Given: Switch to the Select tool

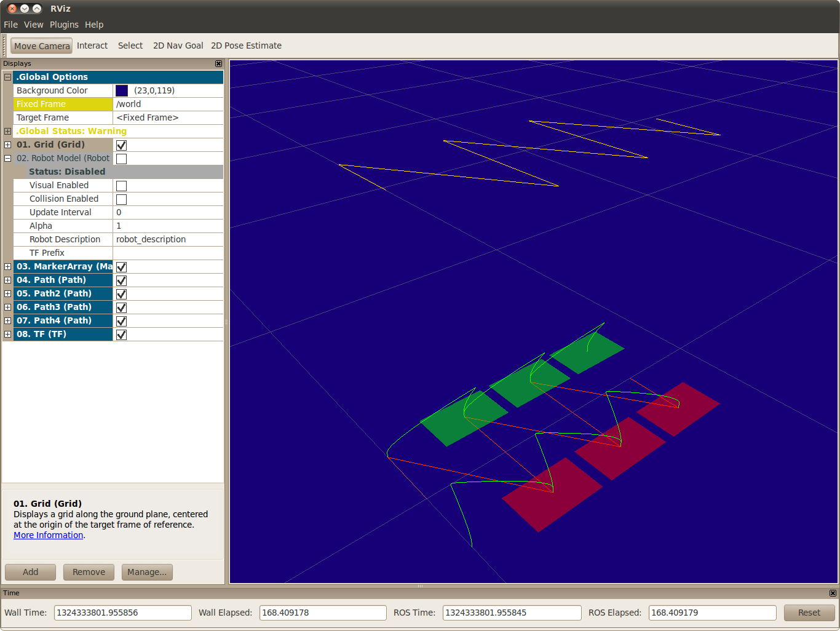Looking at the screenshot, I should tap(130, 45).
